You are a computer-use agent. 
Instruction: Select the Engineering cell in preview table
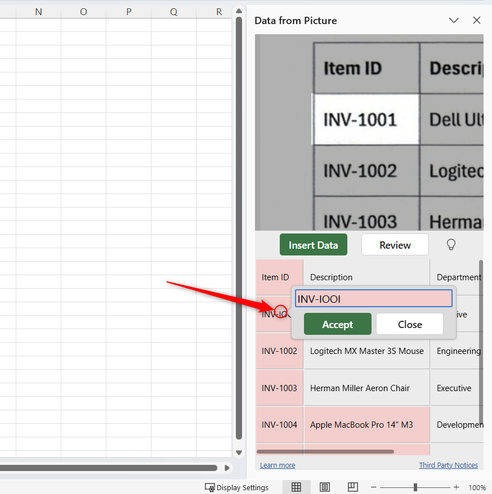(457, 351)
